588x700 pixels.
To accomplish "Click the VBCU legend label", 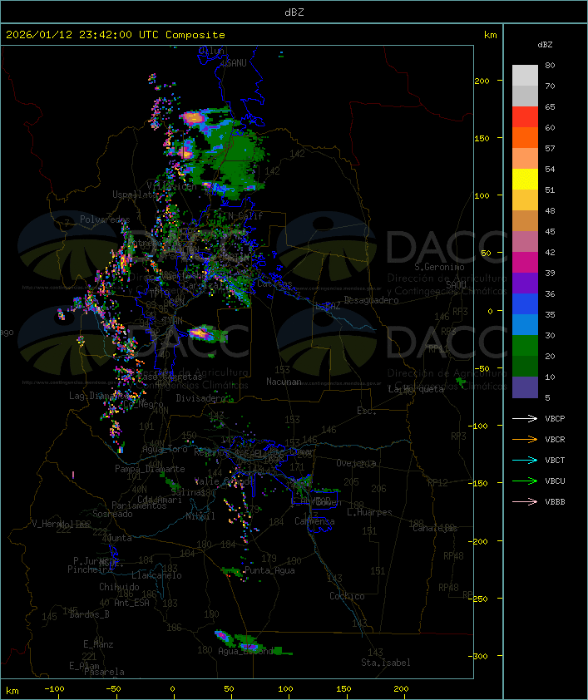I will (555, 481).
